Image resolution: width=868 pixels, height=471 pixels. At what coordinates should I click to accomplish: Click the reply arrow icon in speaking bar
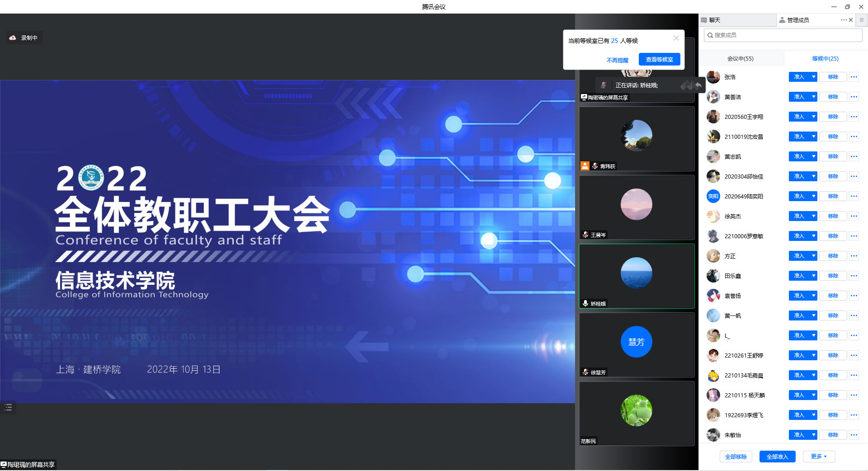(698, 85)
